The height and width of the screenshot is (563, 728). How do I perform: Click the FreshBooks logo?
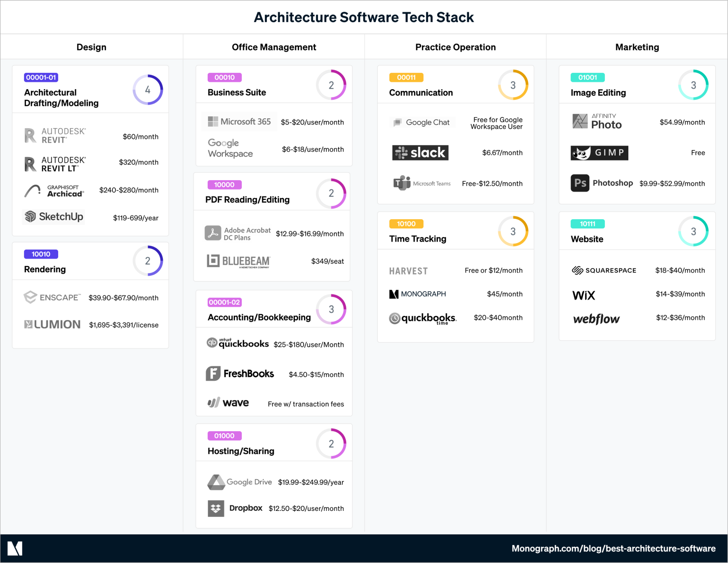(x=240, y=373)
